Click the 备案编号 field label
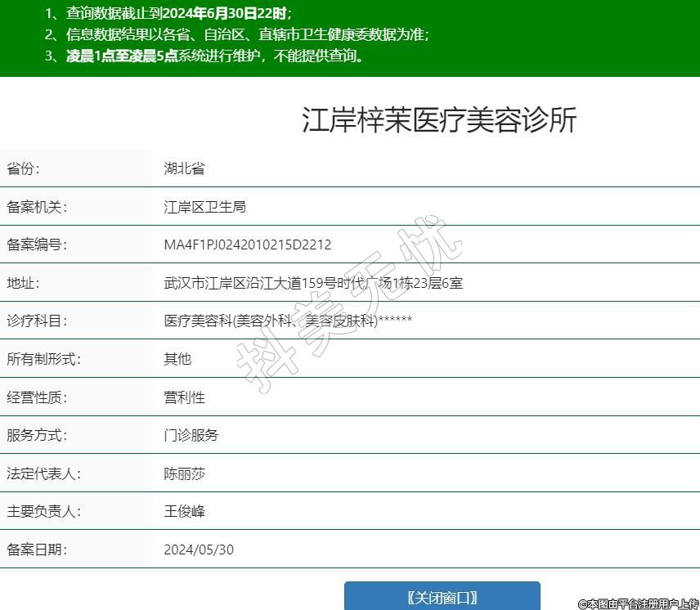Image resolution: width=700 pixels, height=610 pixels. pos(37,245)
